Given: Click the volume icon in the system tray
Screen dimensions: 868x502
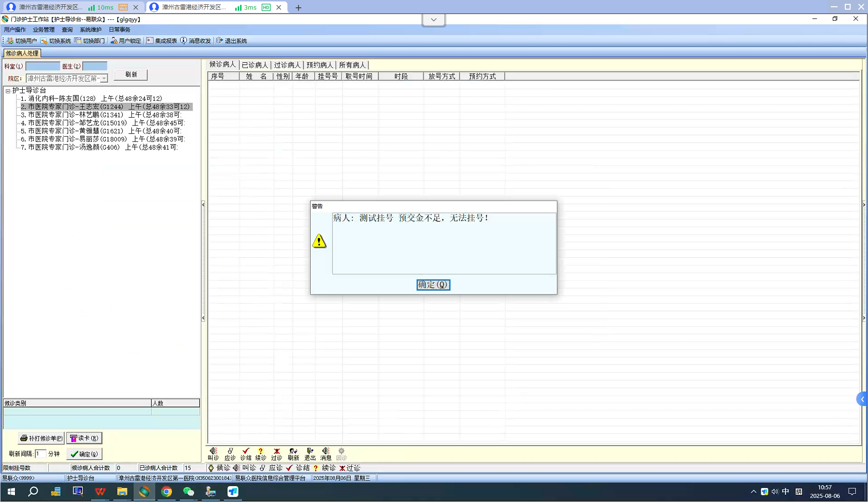Looking at the screenshot, I should click(x=775, y=491).
